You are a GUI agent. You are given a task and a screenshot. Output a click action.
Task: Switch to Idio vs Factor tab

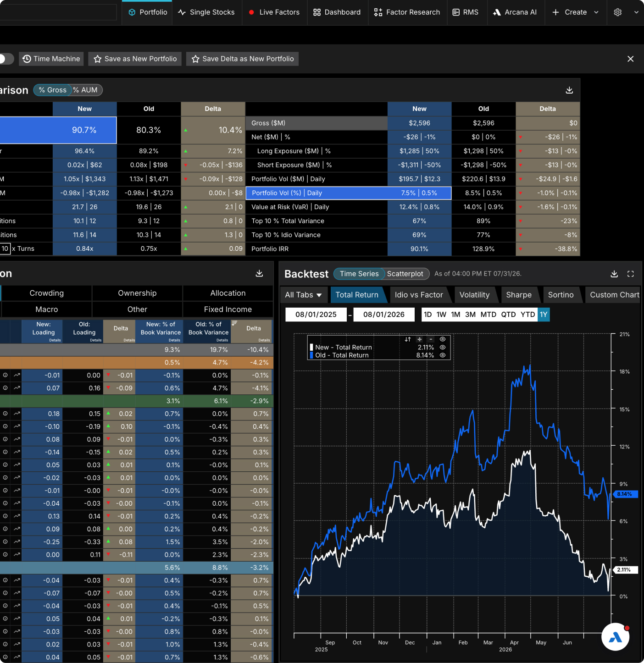pos(419,295)
